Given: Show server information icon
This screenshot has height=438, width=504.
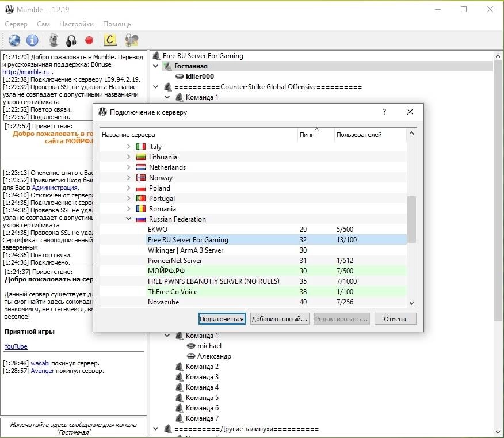Looking at the screenshot, I should pyautogui.click(x=32, y=40).
